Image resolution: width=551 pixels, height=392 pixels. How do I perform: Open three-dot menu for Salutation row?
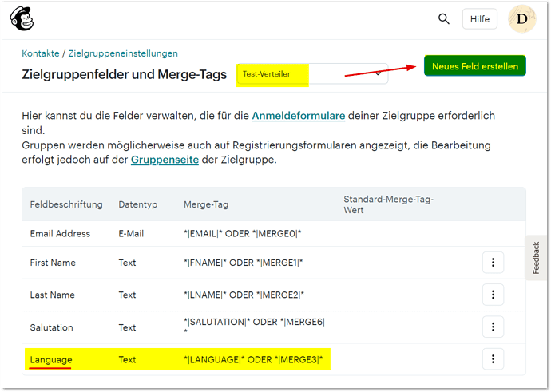[493, 327]
